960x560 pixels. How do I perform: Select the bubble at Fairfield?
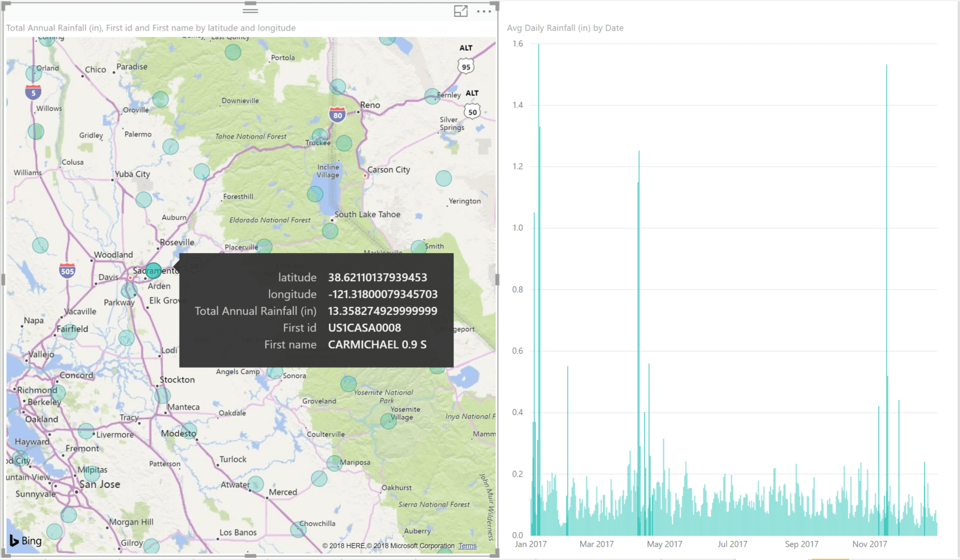70,332
